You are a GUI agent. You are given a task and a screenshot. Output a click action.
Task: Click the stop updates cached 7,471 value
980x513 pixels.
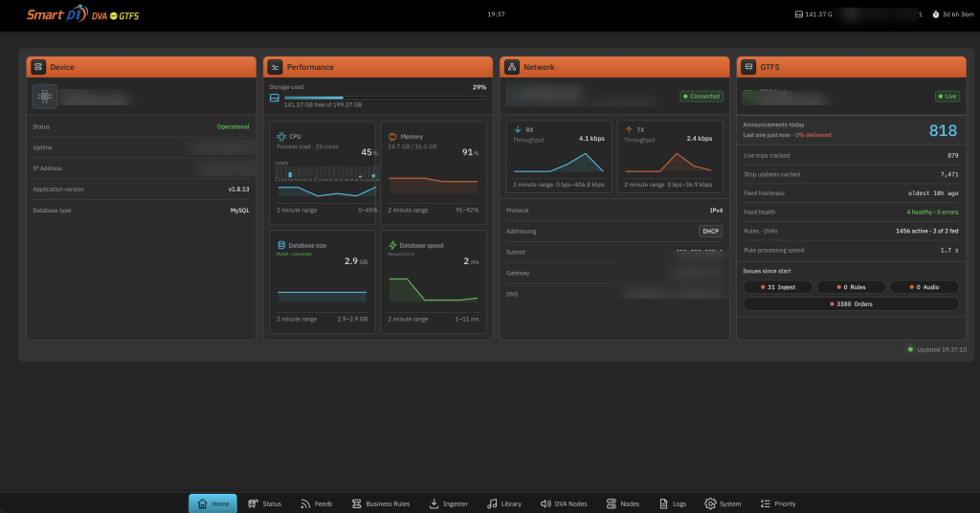pyautogui.click(x=948, y=175)
